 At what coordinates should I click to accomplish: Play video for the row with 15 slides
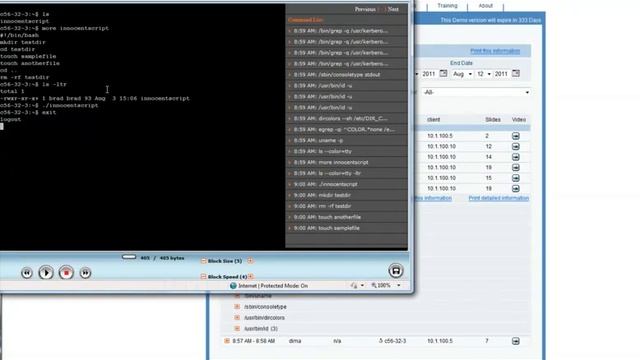click(516, 178)
